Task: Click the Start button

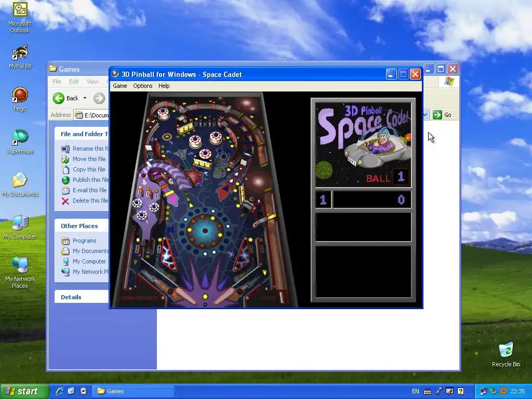Action: [24, 392]
